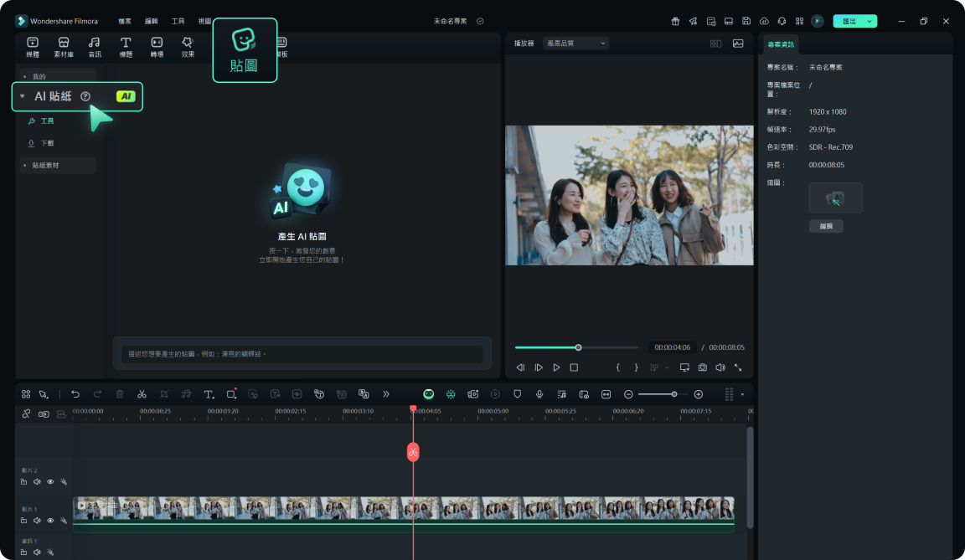Open the export dropdown arrow
The height and width of the screenshot is (560, 965).
(870, 21)
